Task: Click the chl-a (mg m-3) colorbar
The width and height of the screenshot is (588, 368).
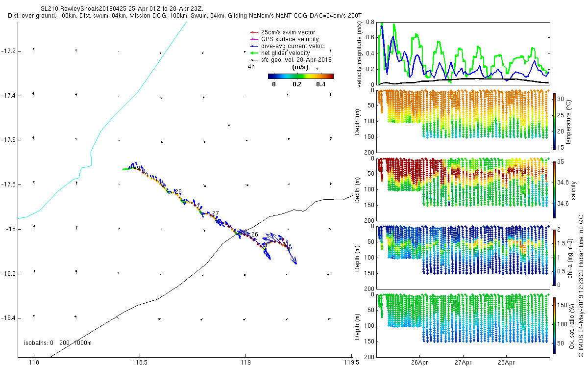Action: click(555, 257)
